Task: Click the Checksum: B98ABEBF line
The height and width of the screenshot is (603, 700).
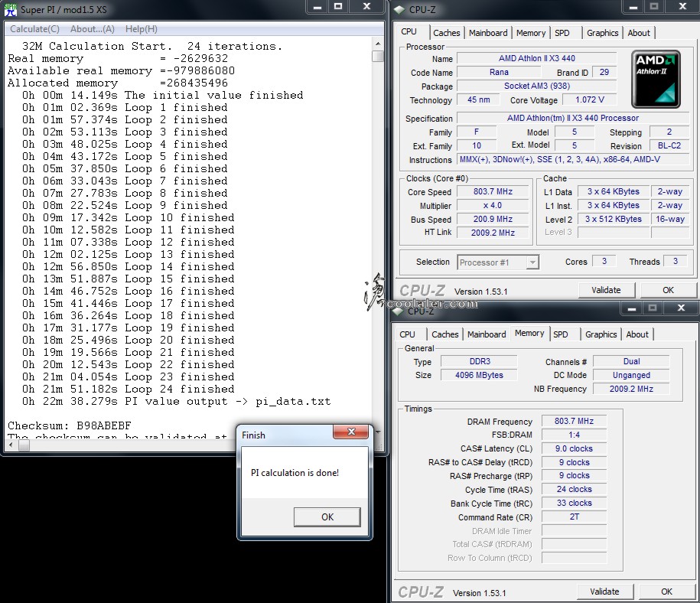Action: [69, 425]
